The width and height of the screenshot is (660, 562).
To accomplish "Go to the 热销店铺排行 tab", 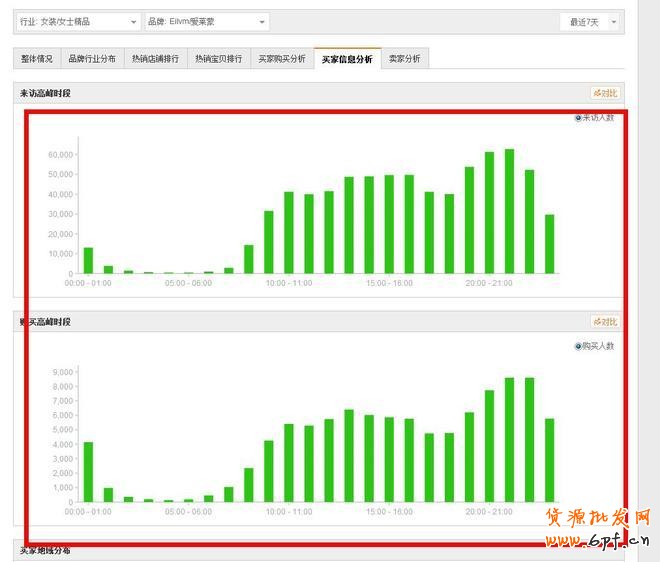I will 155,59.
